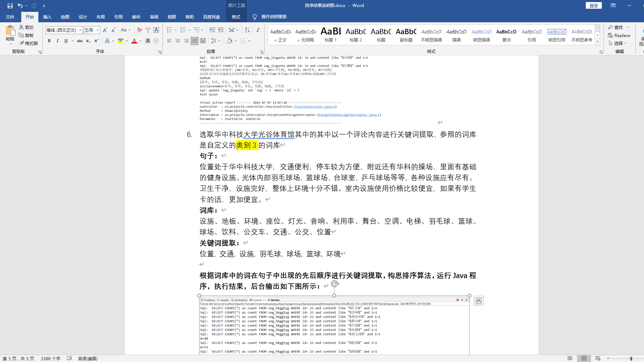The width and height of the screenshot is (644, 362).
Task: Click the zoom slider handle
Action: coord(631,359)
